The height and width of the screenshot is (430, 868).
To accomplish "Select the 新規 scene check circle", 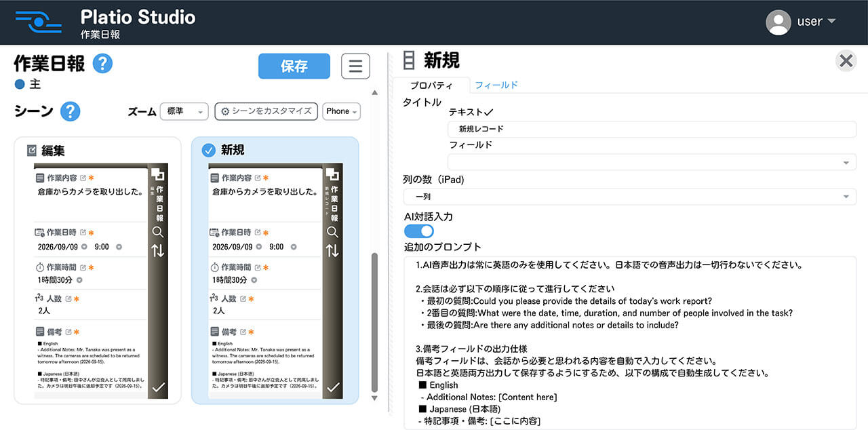I will point(209,151).
